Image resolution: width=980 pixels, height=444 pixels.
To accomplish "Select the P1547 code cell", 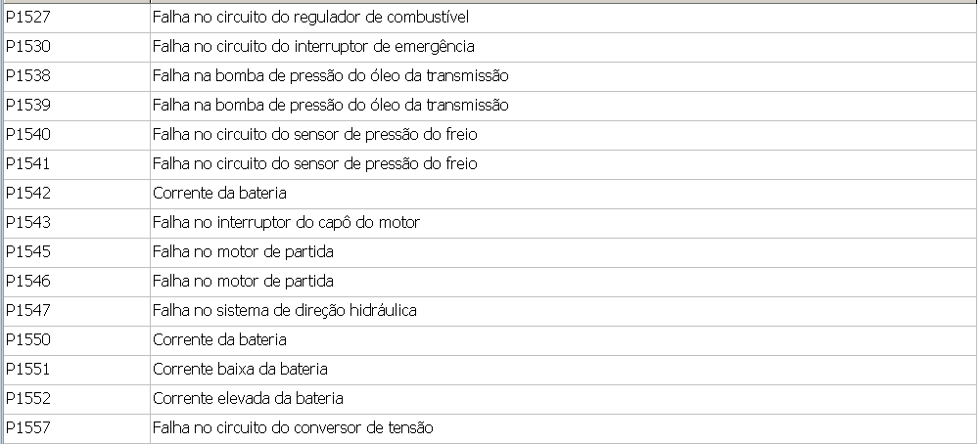I will click(28, 311).
